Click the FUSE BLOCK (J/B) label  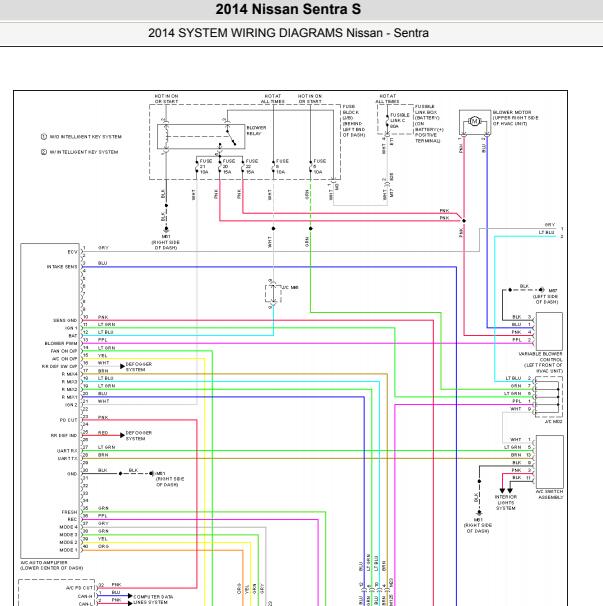pyautogui.click(x=353, y=121)
